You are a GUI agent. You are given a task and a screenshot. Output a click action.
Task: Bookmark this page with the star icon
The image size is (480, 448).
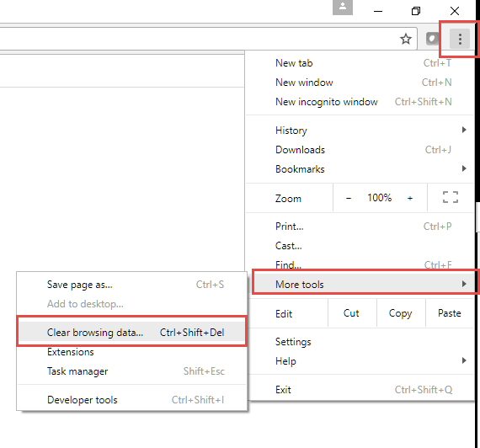(406, 39)
